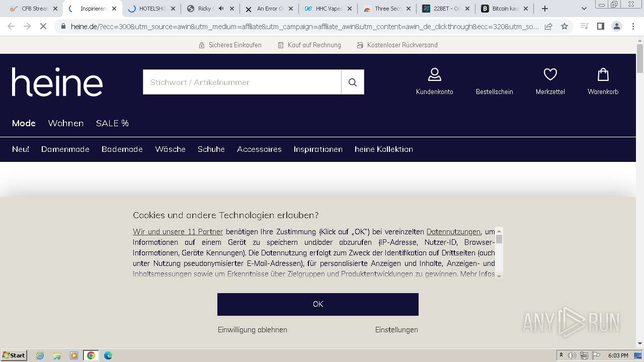Open the Neu! menu item
Viewport: 644px width, 362px height.
pos(21,149)
